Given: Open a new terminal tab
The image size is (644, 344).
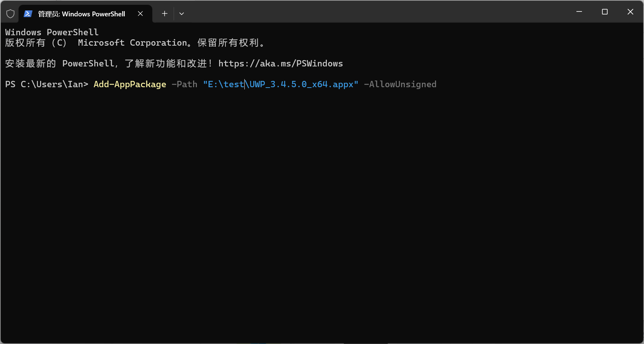Looking at the screenshot, I should (164, 13).
